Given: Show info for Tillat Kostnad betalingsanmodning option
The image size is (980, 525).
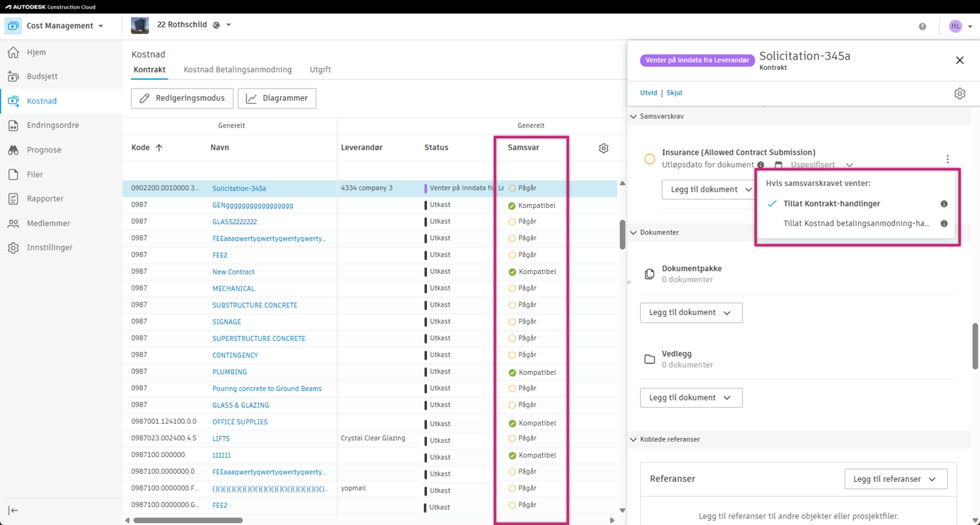Looking at the screenshot, I should pyautogui.click(x=944, y=224).
